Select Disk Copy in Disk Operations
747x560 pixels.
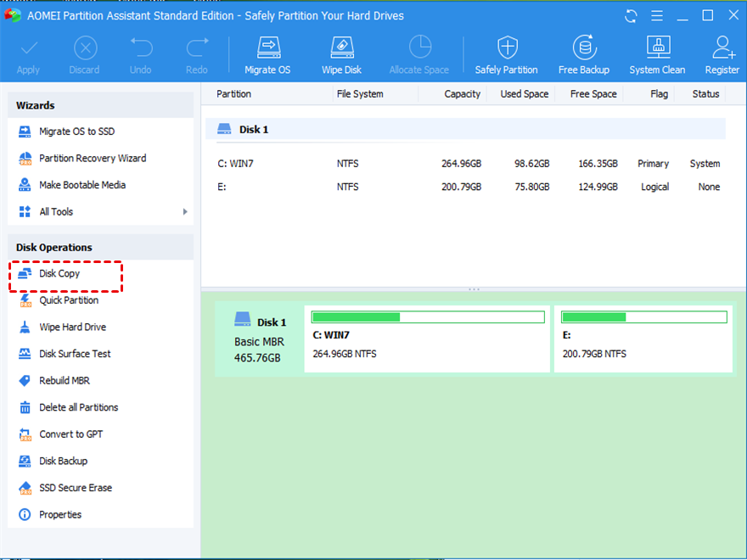[x=59, y=273]
